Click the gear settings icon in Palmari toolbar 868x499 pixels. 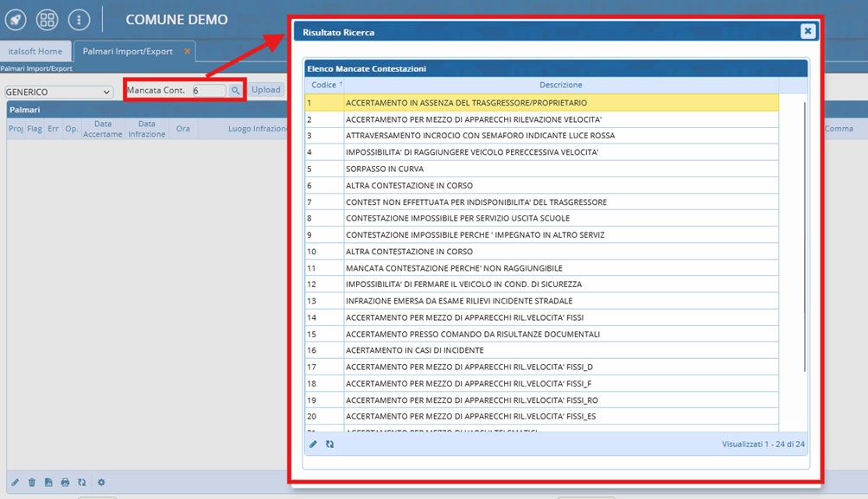tap(101, 483)
